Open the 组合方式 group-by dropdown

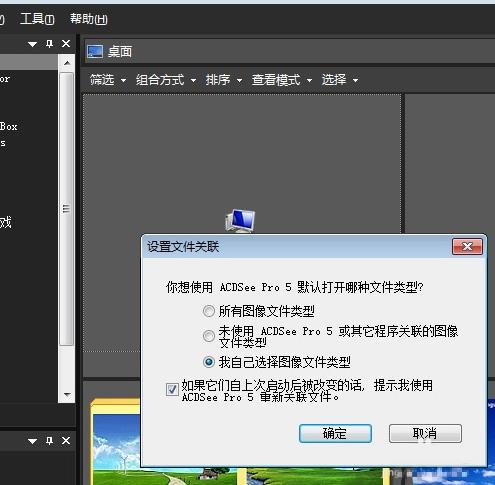(166, 80)
